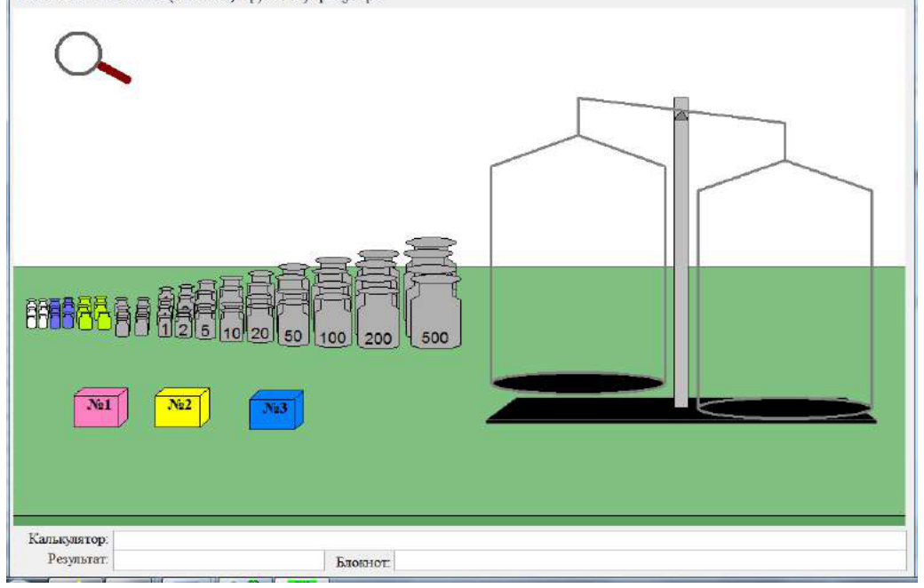Pick the yellow box №2

pyautogui.click(x=182, y=407)
